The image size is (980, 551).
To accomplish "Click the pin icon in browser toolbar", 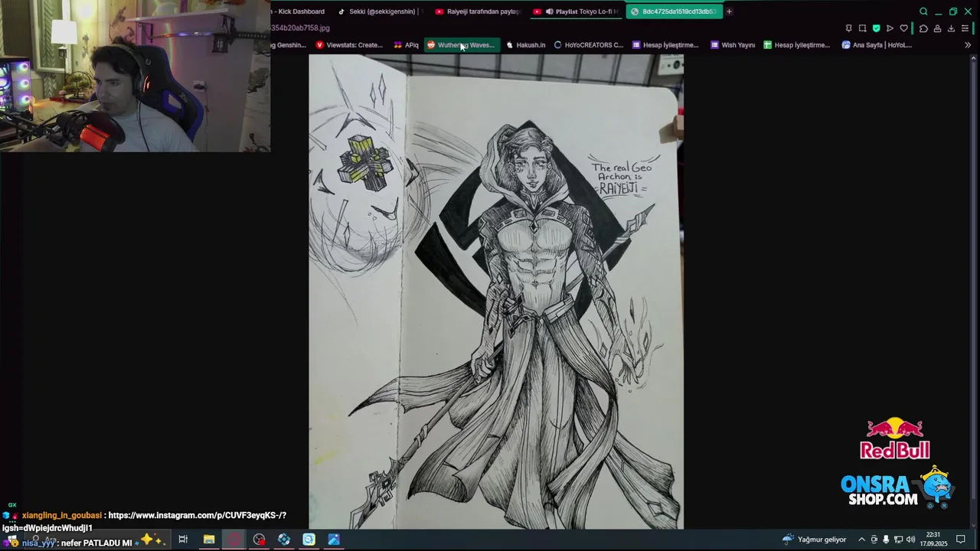I will 848,28.
